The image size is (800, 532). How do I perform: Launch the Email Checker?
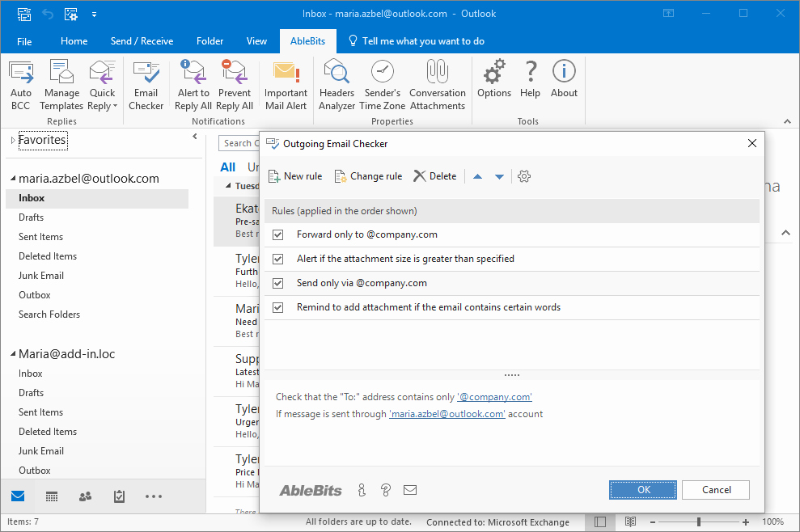pyautogui.click(x=146, y=85)
